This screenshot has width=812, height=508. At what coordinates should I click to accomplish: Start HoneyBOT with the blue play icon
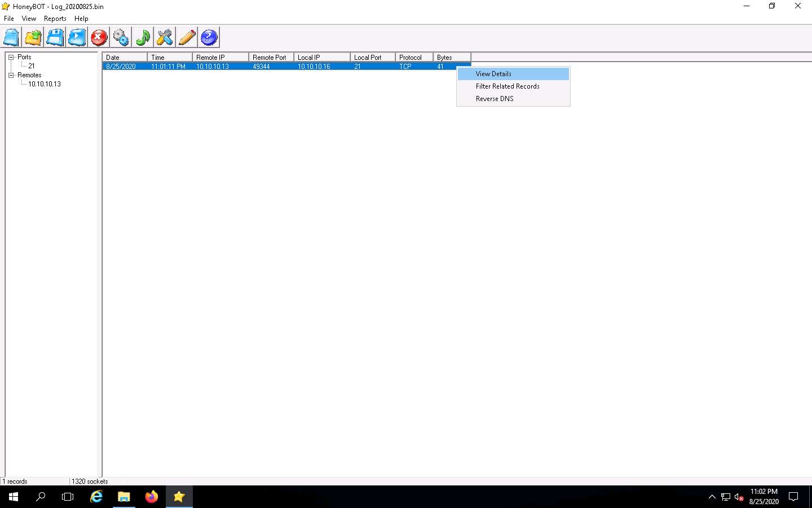pyautogui.click(x=77, y=38)
